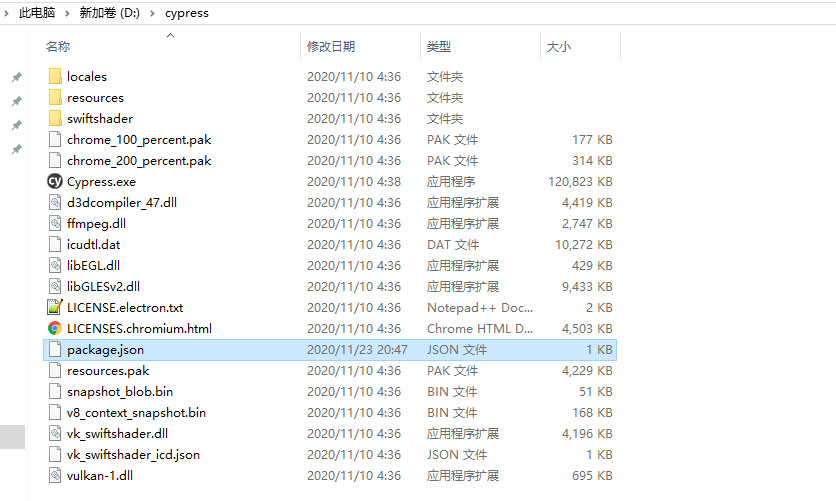836x501 pixels.
Task: Click the 695 KB size value
Action: tap(592, 475)
